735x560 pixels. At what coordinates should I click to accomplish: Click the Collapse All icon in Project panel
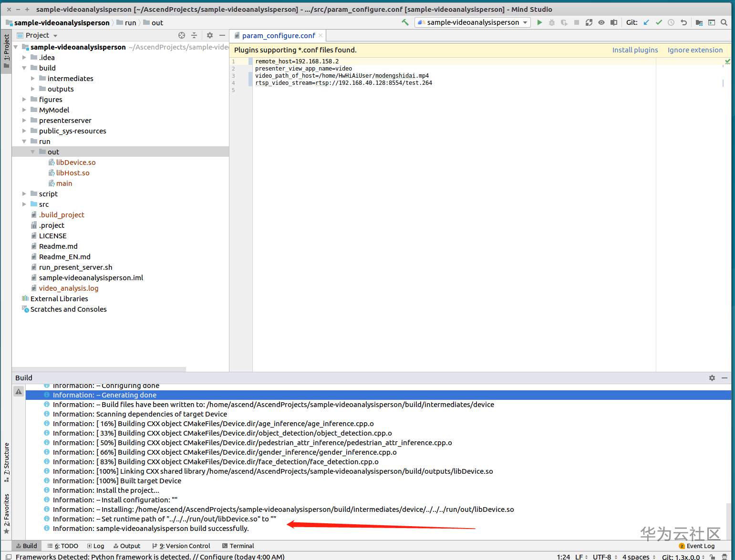[194, 35]
